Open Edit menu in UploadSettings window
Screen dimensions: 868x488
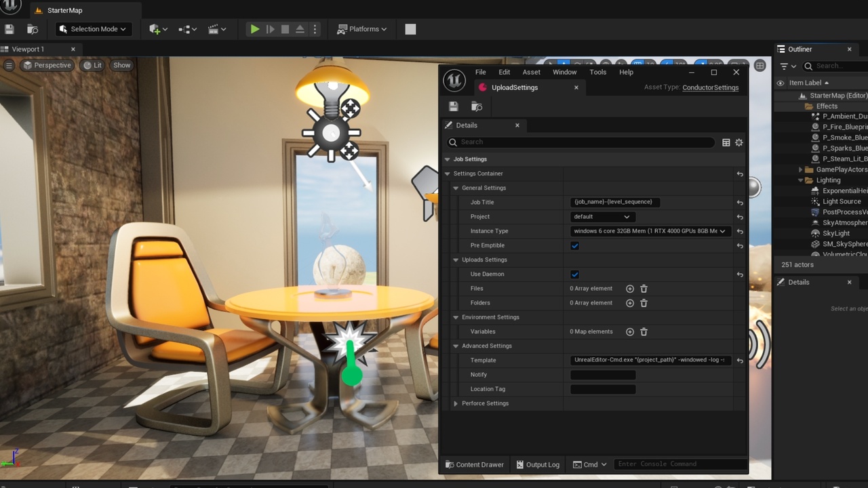click(x=505, y=72)
